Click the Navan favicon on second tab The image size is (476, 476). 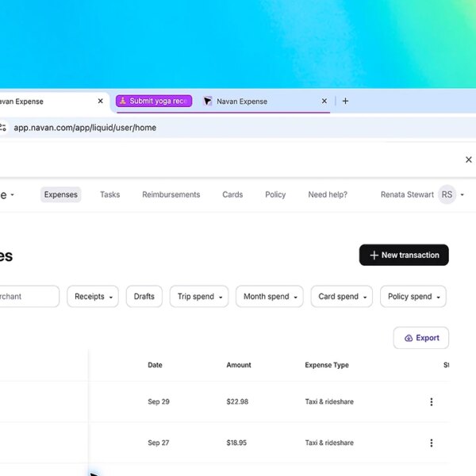[x=207, y=101]
